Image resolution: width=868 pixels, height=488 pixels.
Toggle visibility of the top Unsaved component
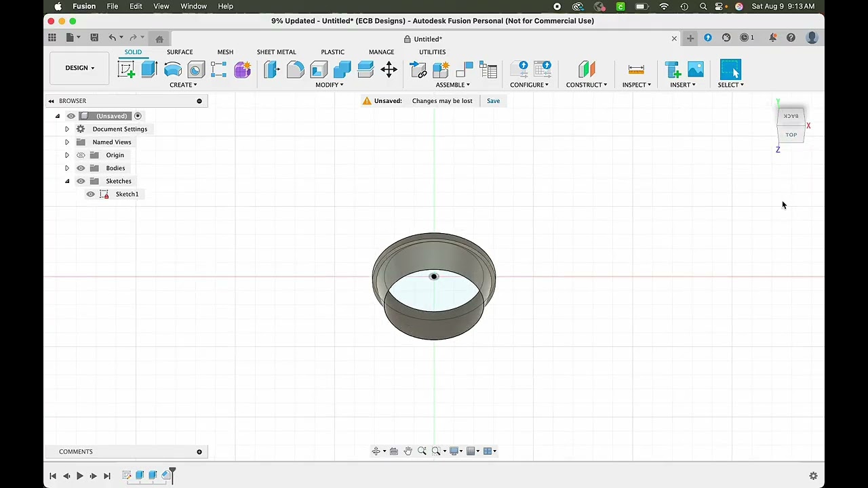(71, 116)
